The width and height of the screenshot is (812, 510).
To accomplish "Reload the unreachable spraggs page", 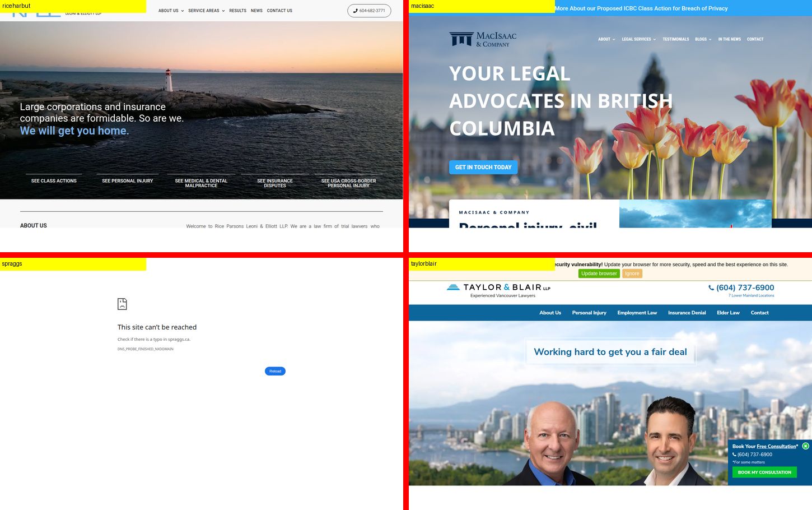I will click(275, 371).
